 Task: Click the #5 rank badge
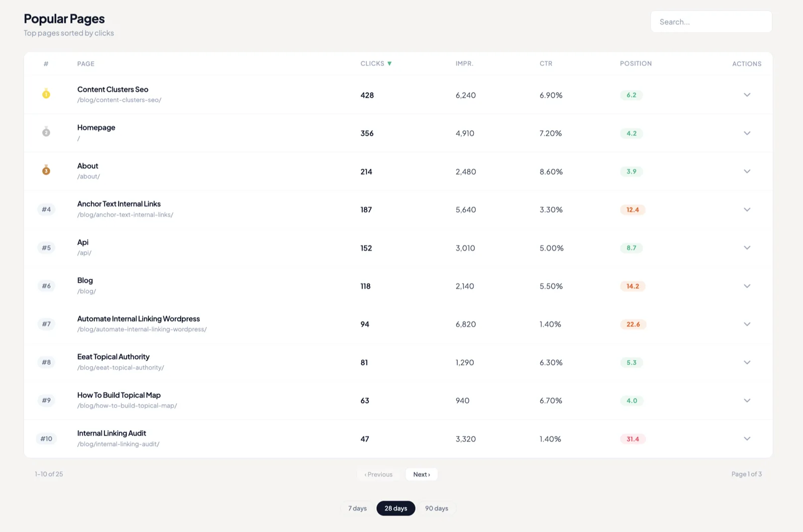[x=46, y=248]
